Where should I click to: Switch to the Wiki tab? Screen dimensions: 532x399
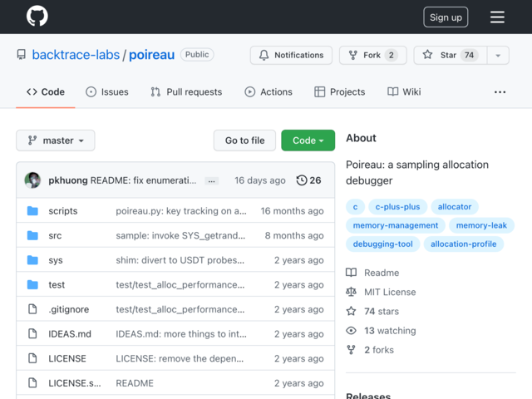pos(404,92)
